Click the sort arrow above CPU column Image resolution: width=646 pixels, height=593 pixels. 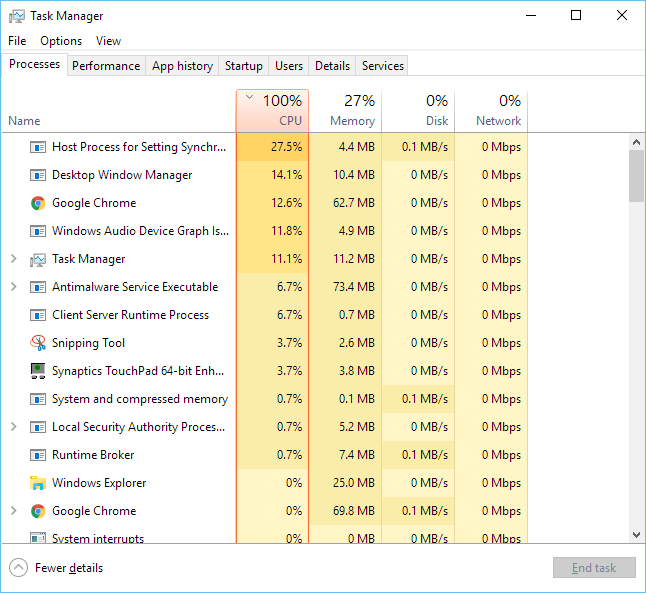pos(249,97)
